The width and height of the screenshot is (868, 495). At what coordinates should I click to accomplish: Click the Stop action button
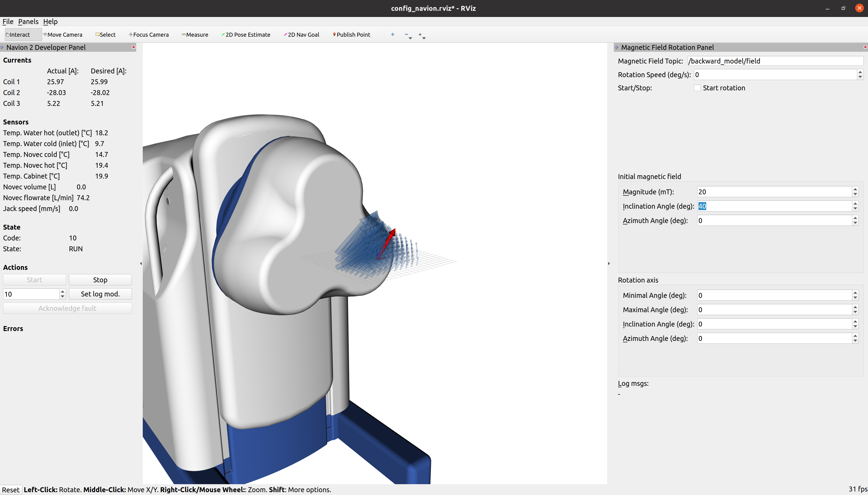click(100, 280)
